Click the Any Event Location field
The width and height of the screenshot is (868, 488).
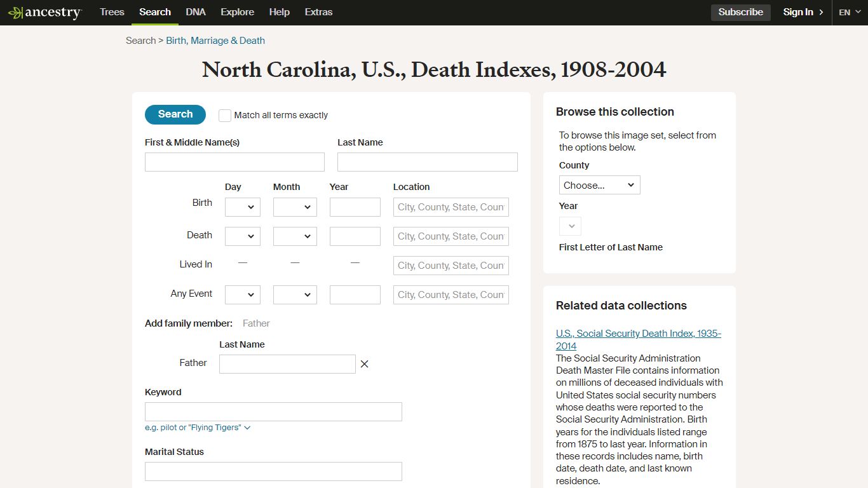(x=451, y=295)
